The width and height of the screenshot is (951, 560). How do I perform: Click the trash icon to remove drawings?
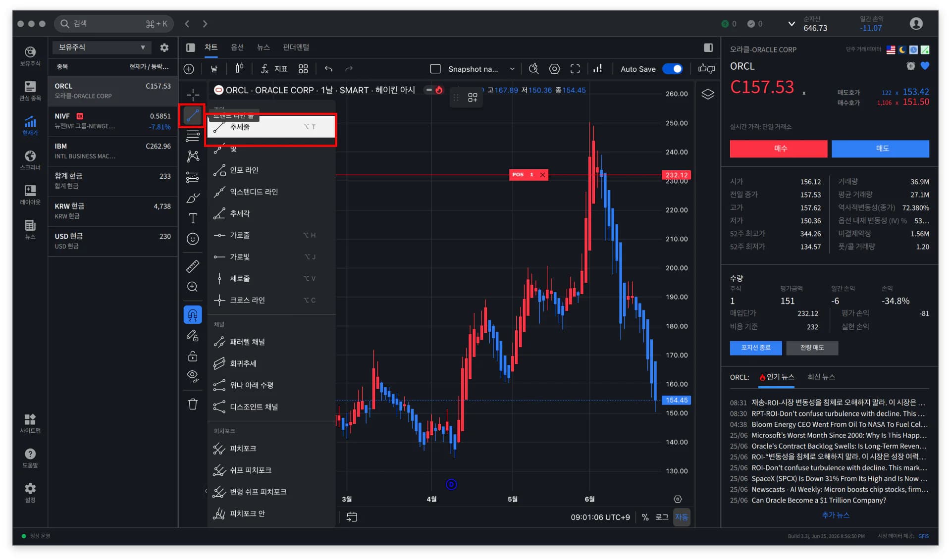(193, 404)
